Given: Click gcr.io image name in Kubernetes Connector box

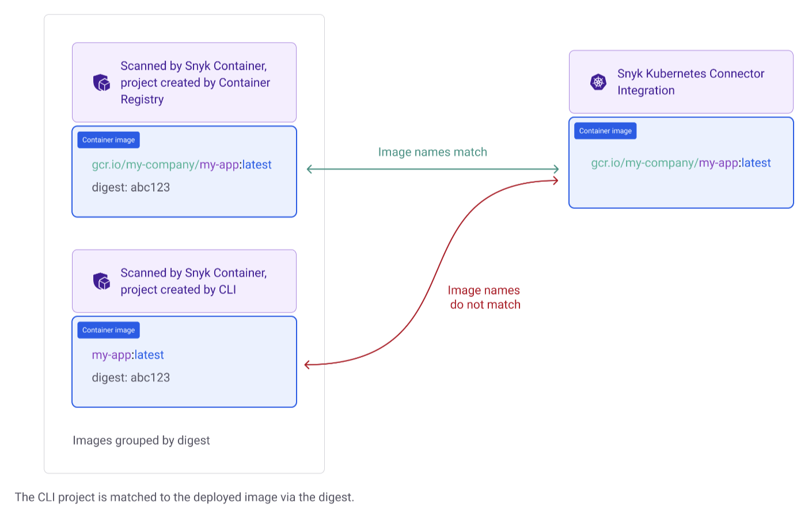Looking at the screenshot, I should pyautogui.click(x=681, y=163).
